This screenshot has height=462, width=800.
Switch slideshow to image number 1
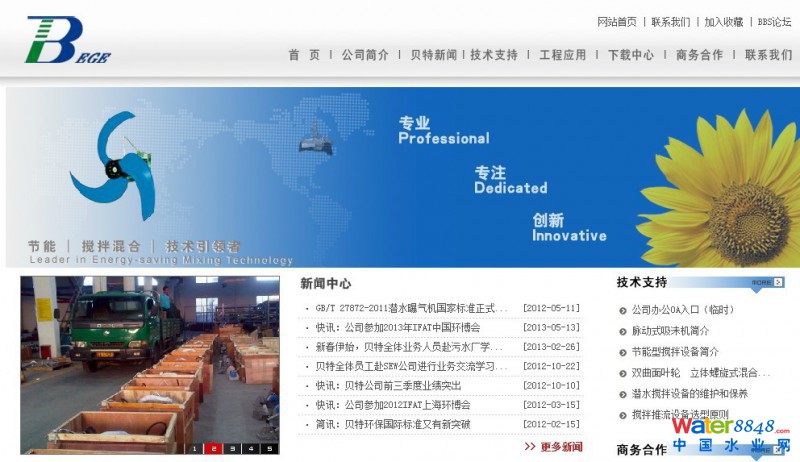pyautogui.click(x=194, y=448)
